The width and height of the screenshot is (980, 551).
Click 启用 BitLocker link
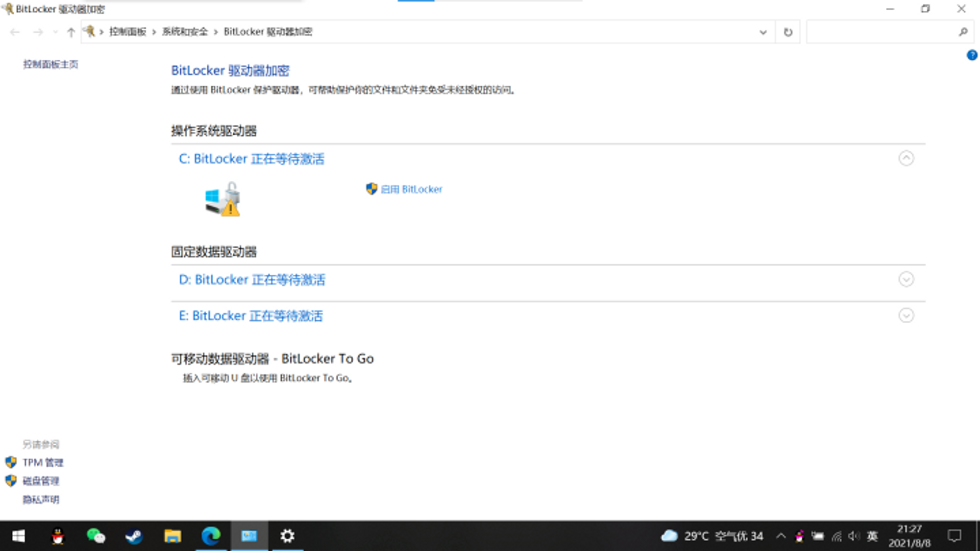(411, 190)
